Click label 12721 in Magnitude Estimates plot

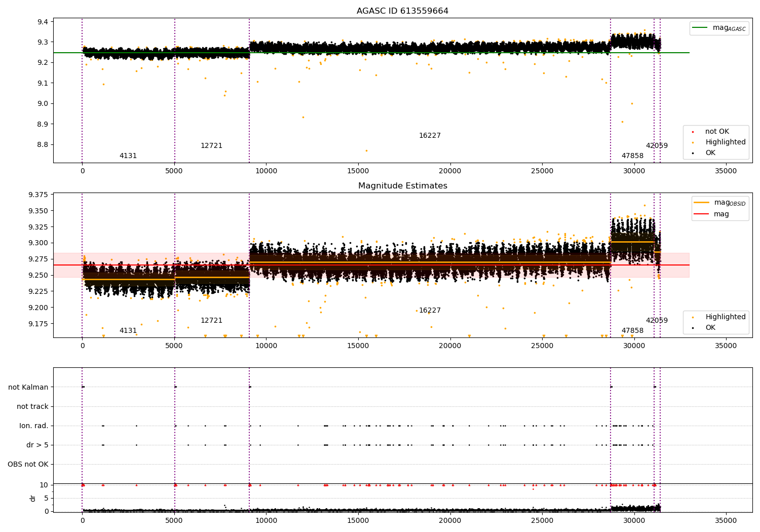point(211,321)
